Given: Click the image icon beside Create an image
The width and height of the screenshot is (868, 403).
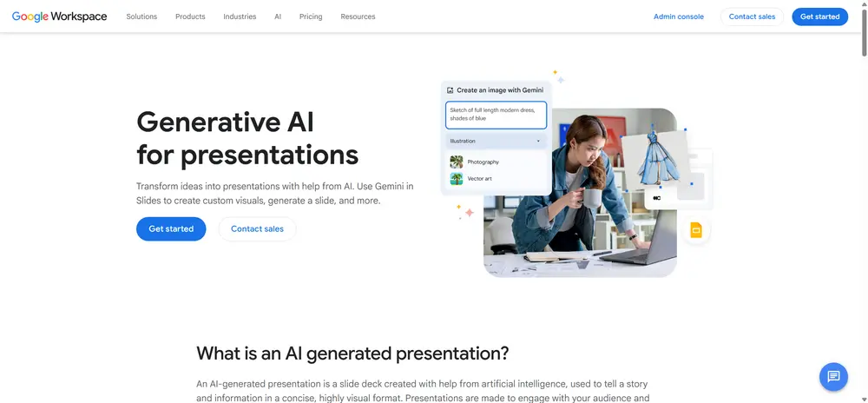Looking at the screenshot, I should (x=450, y=89).
